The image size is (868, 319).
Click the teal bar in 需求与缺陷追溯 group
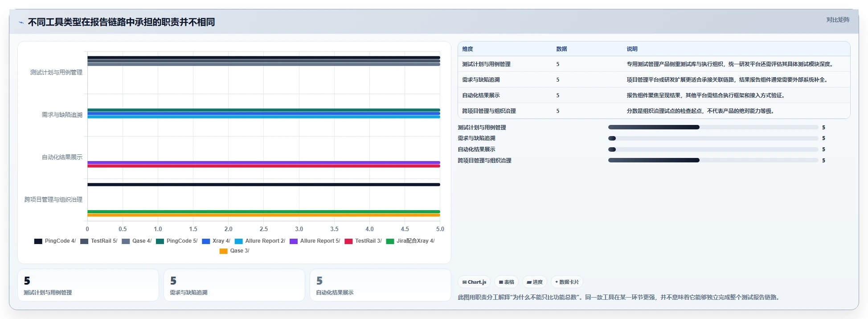pos(264,110)
